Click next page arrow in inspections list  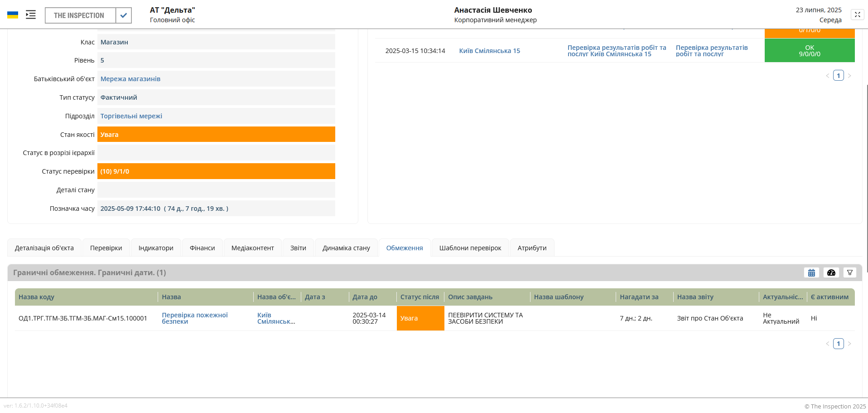pyautogui.click(x=849, y=76)
